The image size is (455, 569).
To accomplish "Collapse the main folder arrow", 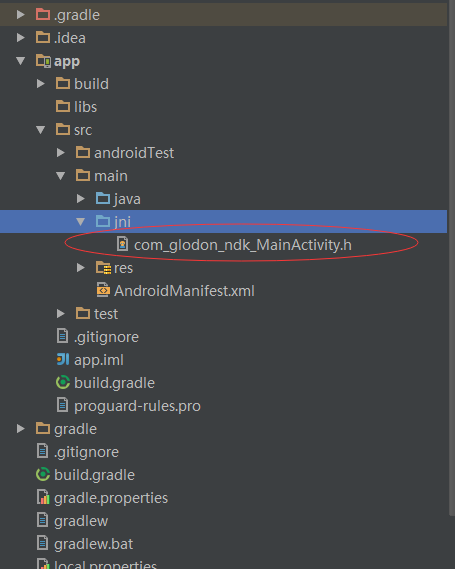I will click(x=61, y=176).
